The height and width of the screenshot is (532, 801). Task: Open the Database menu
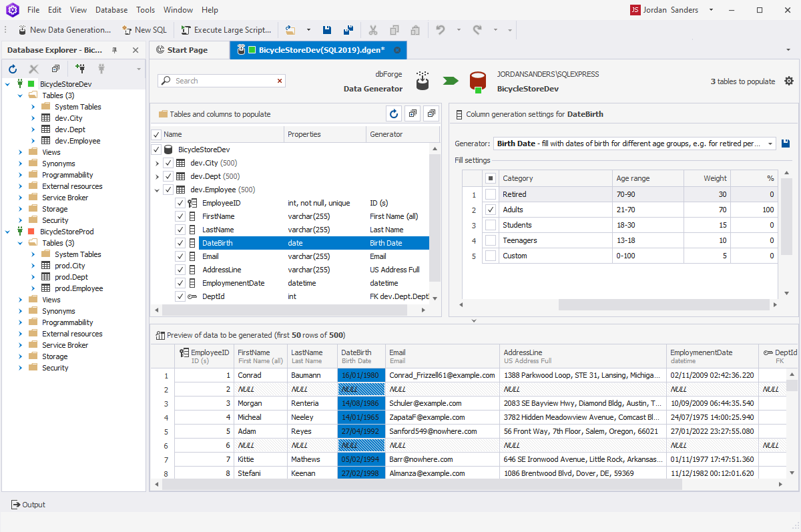point(111,9)
